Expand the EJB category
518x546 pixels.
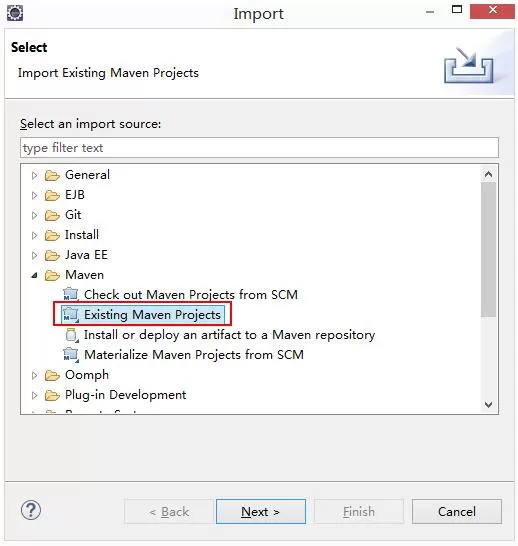[x=34, y=195]
